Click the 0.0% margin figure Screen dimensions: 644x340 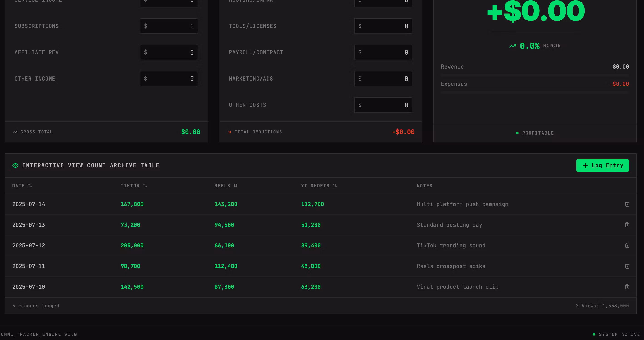pyautogui.click(x=530, y=46)
